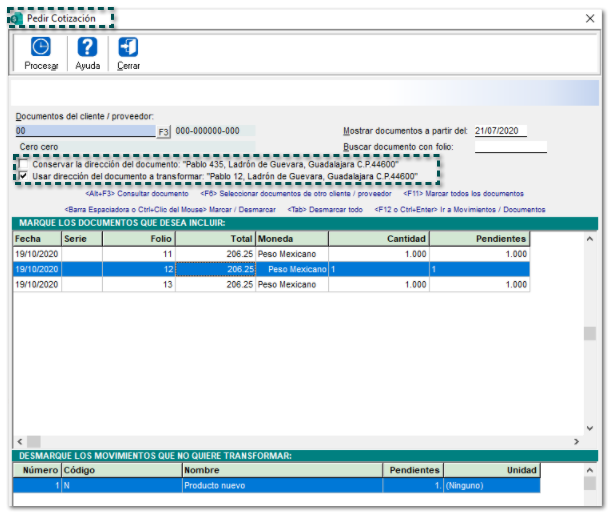Click the date field showing 21/07/2020
Image resolution: width=611 pixels, height=515 pixels.
[x=500, y=131]
